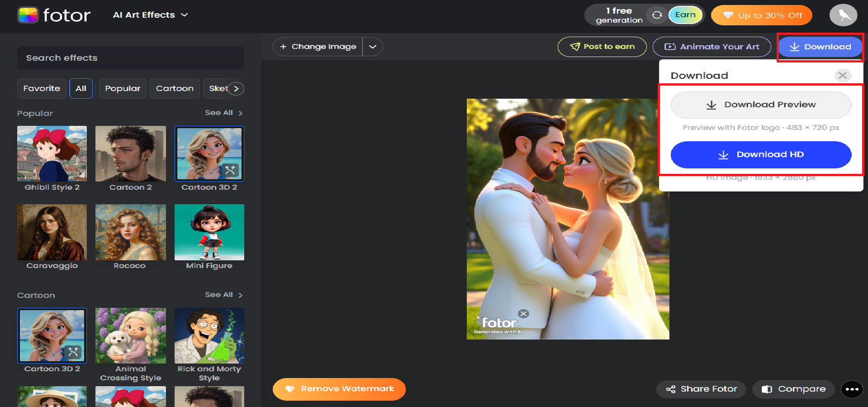Open See All for Popular effects
The image size is (868, 407).
(x=224, y=113)
